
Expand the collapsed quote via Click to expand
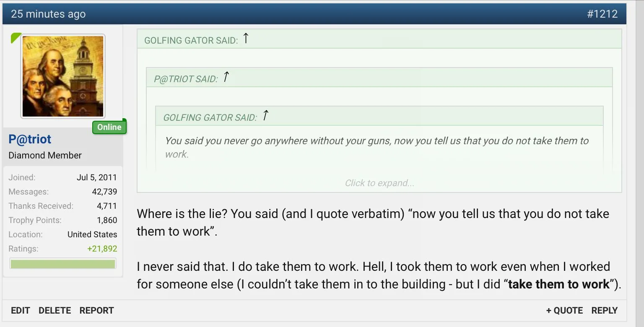tap(379, 183)
